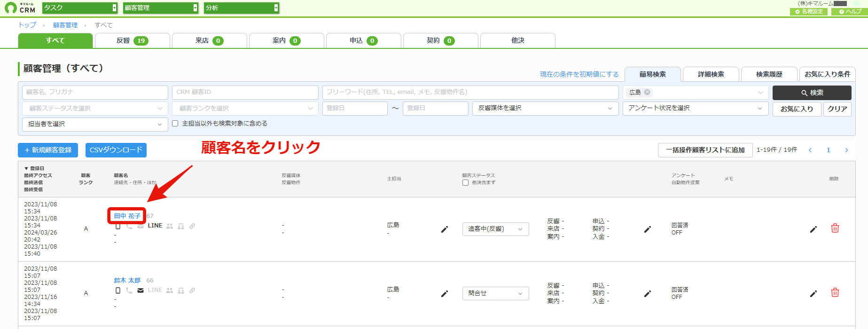Click telephone icon in 鈴木 太郎 row
The height and width of the screenshot is (329, 868).
[x=129, y=290]
